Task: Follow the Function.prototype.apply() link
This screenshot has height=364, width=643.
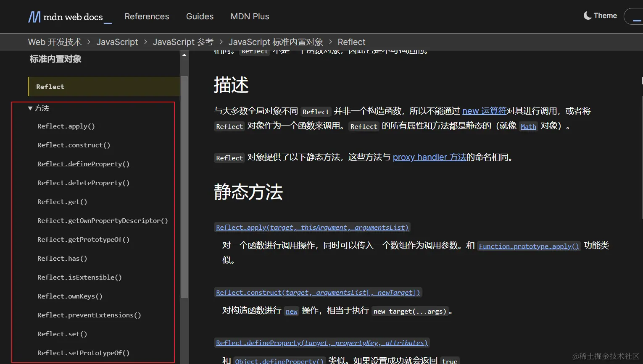Action: (x=529, y=246)
